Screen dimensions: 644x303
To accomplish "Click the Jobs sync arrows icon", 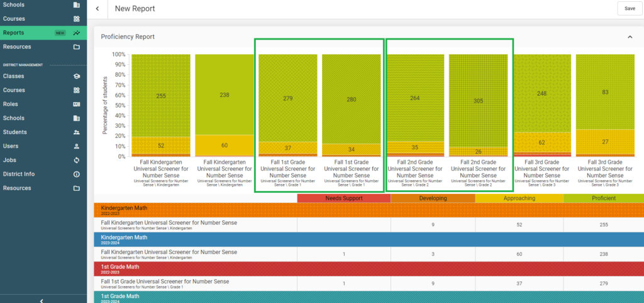I will click(76, 160).
